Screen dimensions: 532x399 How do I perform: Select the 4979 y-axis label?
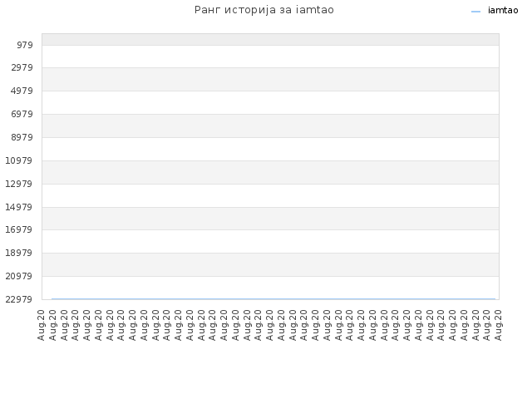pyautogui.click(x=22, y=91)
